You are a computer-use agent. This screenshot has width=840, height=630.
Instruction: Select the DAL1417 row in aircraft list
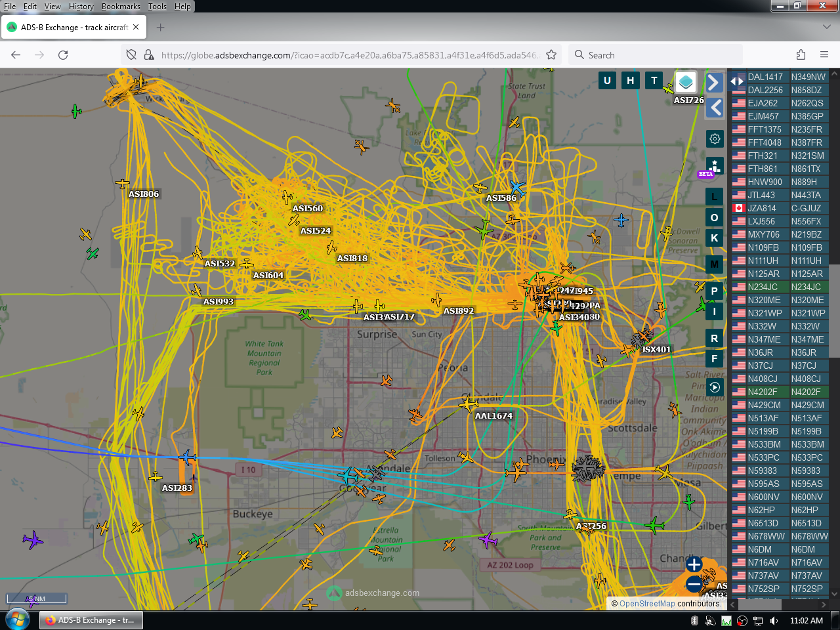(x=780, y=77)
